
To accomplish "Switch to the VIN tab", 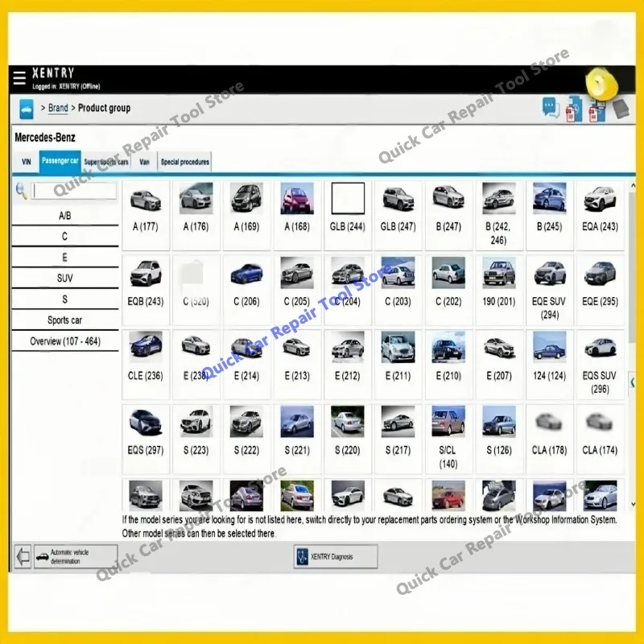I will point(27,162).
